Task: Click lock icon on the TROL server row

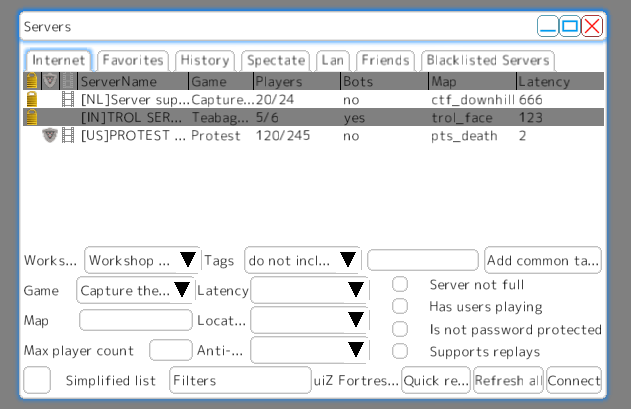Action: 31,118
